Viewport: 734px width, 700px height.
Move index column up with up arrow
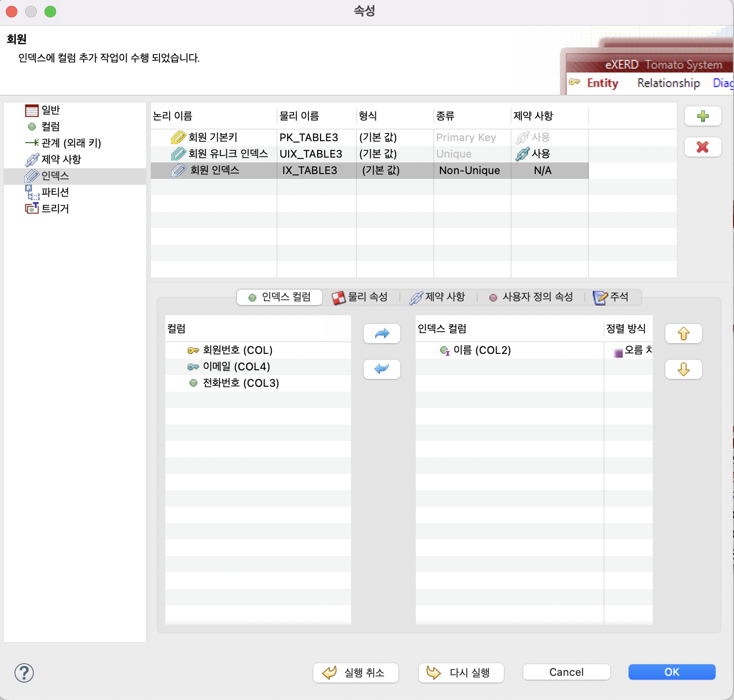(x=683, y=334)
